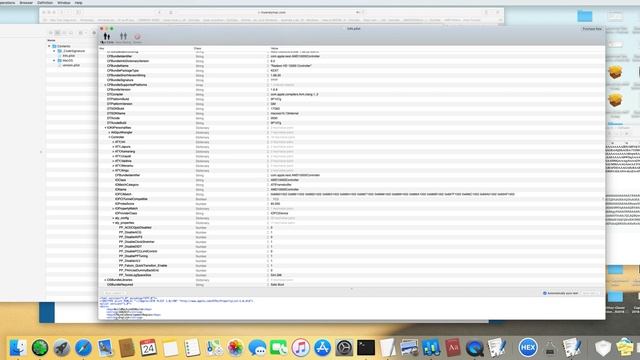The width and height of the screenshot is (640, 360).
Task: Open Maps icon in the Dock
Action: coord(213,348)
